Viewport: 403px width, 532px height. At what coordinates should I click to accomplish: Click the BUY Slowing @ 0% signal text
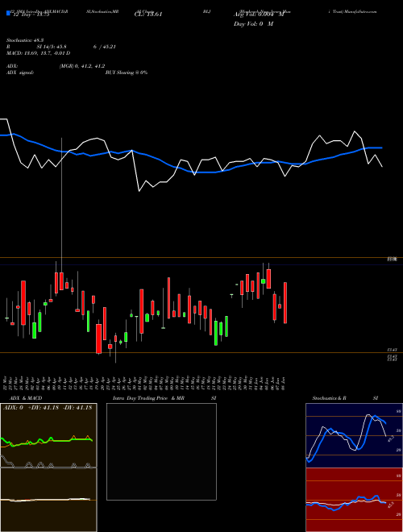pos(127,73)
